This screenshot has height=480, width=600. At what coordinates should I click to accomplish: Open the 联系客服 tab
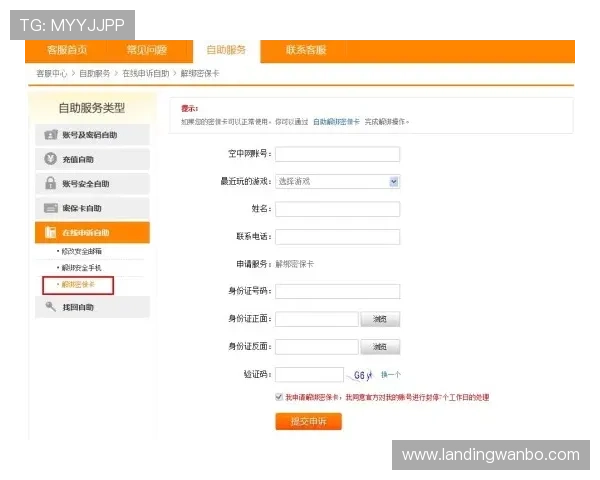[306, 50]
